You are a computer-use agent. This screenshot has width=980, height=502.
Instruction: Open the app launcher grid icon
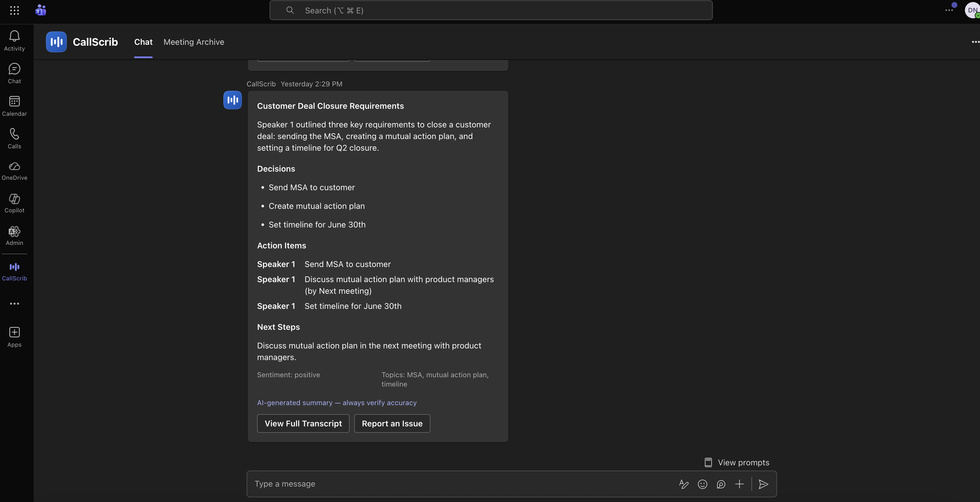(15, 11)
